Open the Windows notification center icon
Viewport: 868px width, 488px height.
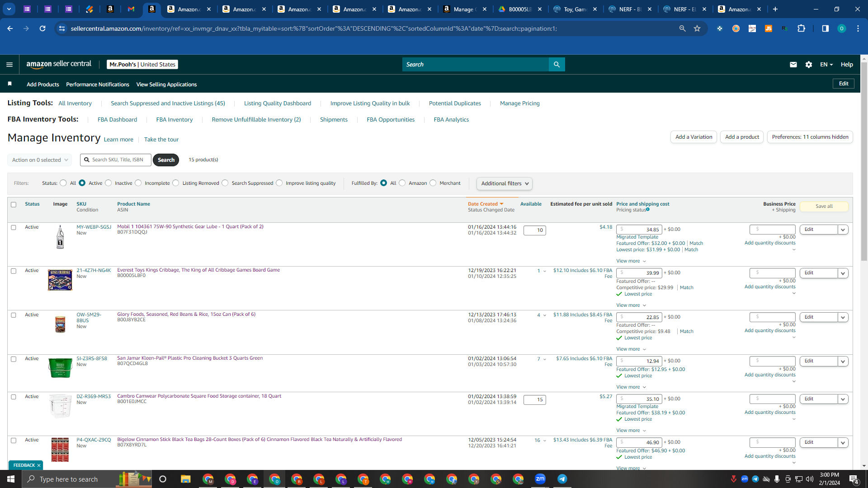point(854,479)
